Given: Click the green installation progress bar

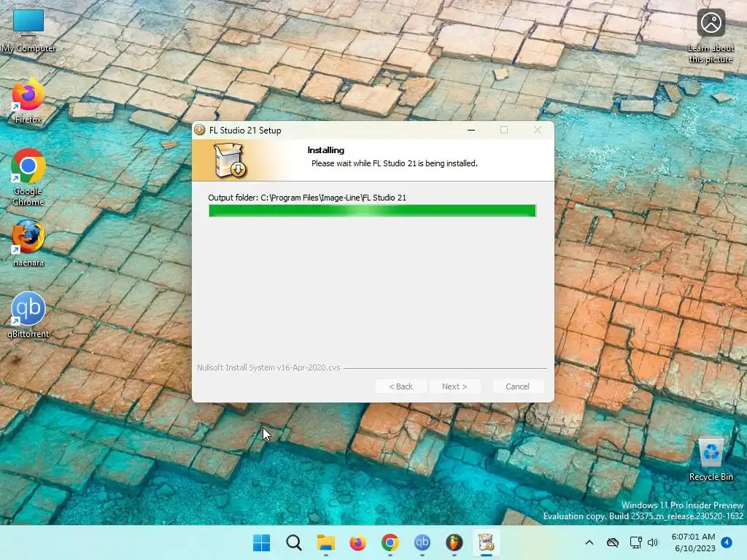Looking at the screenshot, I should [372, 211].
